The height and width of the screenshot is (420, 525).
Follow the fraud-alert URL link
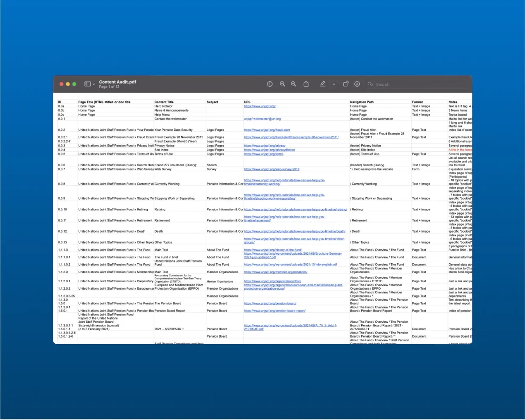click(x=267, y=130)
